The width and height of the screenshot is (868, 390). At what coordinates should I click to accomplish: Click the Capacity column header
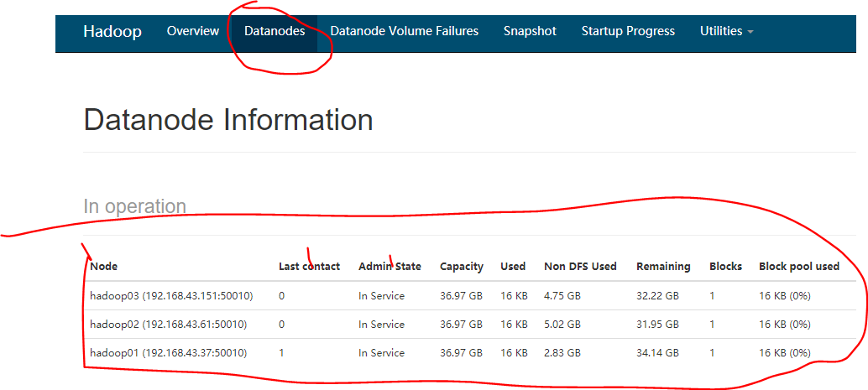462,266
